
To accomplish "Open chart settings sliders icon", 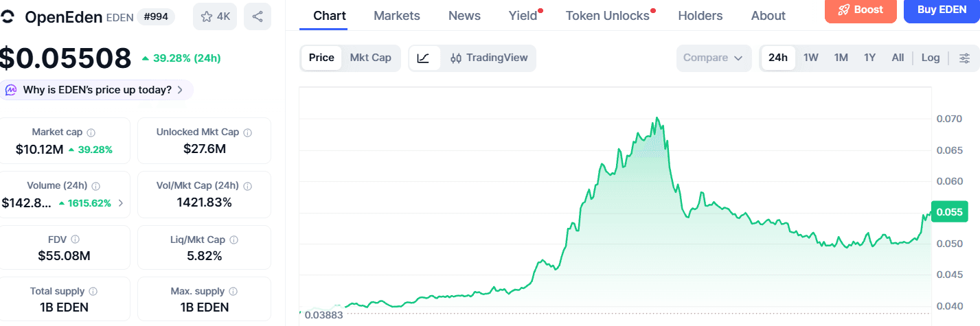I will click(965, 58).
